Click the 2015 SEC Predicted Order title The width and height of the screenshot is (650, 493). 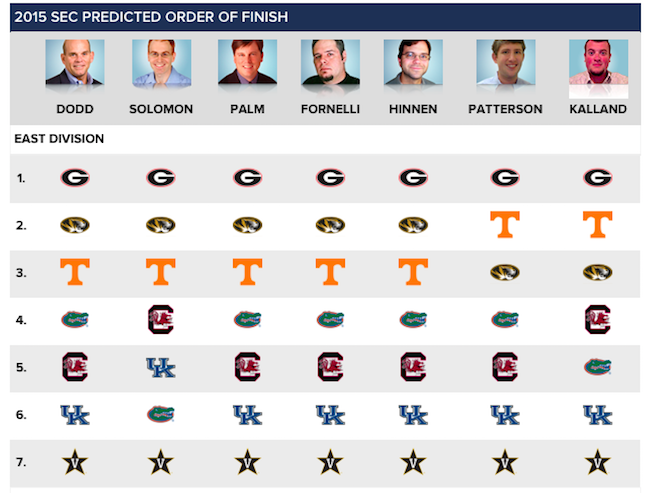(151, 17)
